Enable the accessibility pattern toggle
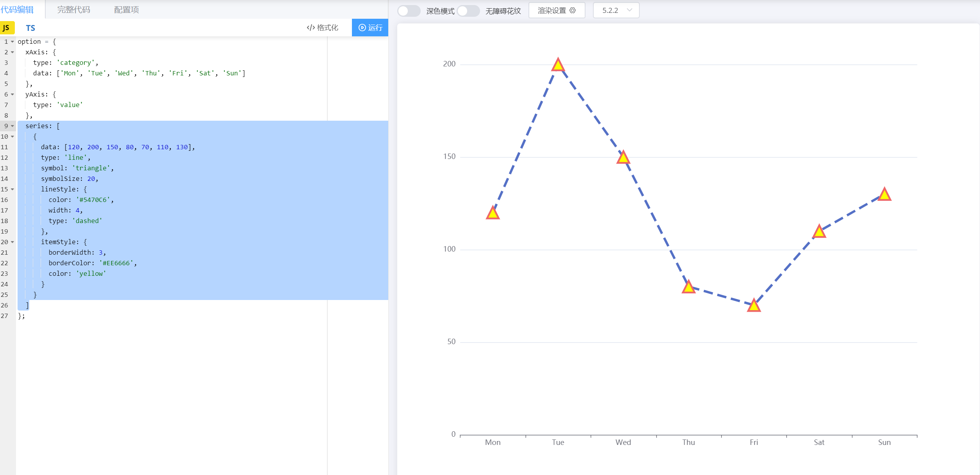 coord(468,11)
